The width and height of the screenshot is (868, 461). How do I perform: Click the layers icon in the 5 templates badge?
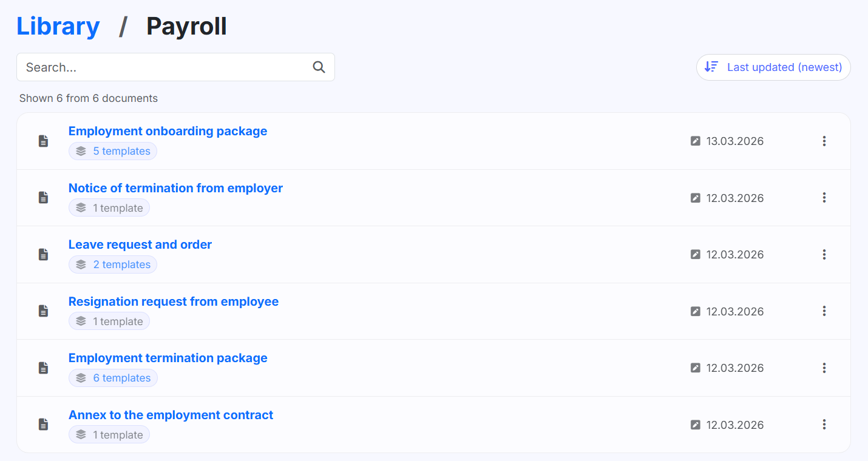[81, 150]
